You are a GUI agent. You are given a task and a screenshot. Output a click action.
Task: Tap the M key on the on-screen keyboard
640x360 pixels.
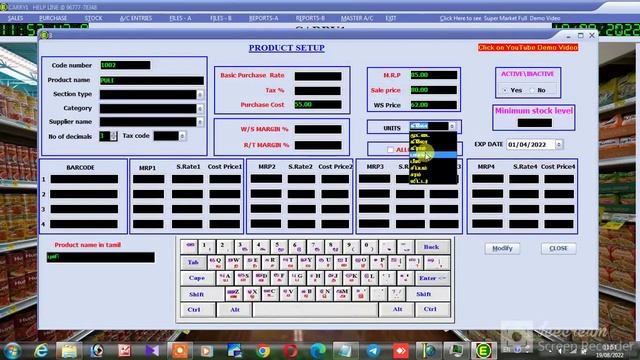(342, 293)
